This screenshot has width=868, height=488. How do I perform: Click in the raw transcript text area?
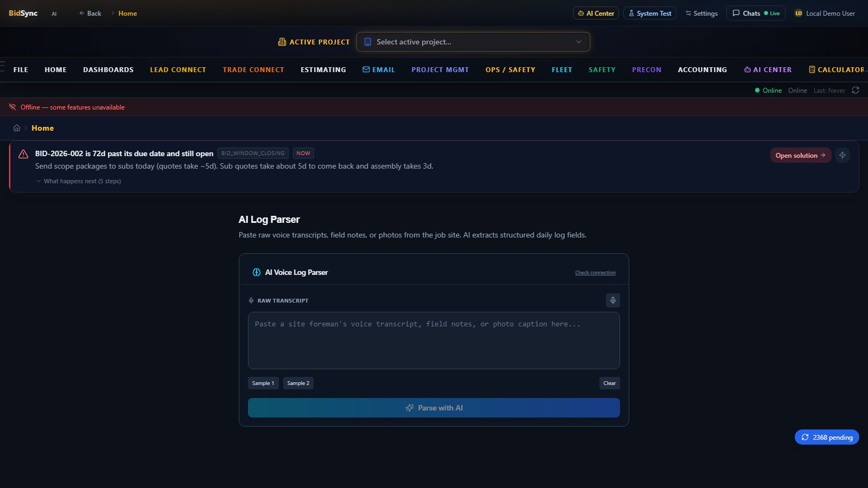[x=434, y=341]
